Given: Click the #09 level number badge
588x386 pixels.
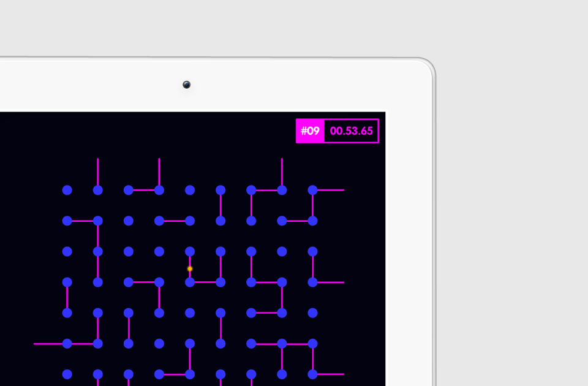Looking at the screenshot, I should (x=310, y=131).
